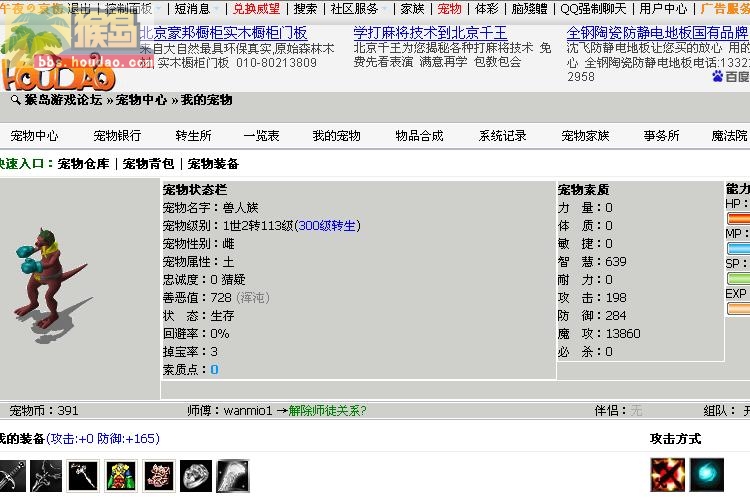Click the orange HP bar
750x502 pixels.
(739, 218)
